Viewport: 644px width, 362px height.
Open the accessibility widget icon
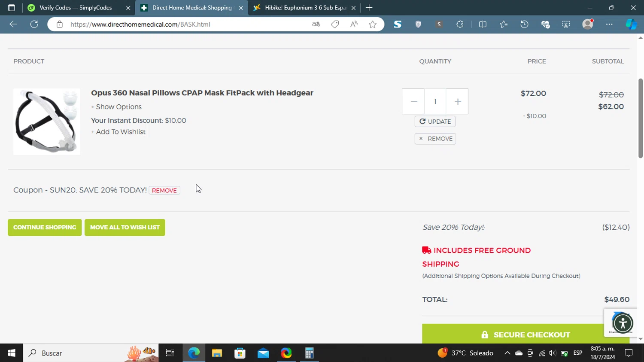tap(623, 323)
